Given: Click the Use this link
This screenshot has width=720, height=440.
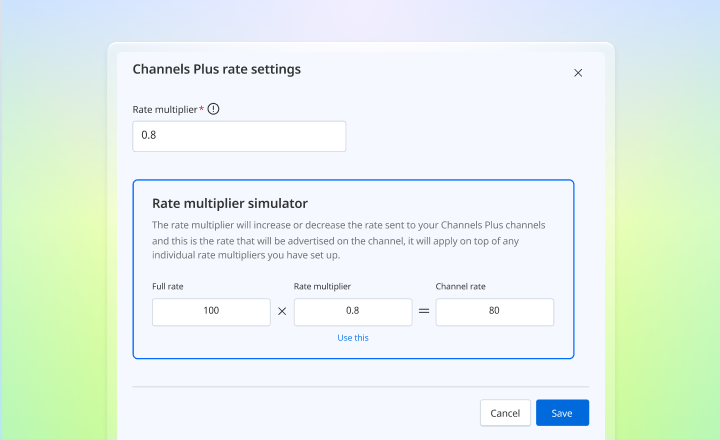Looking at the screenshot, I should pos(353,338).
